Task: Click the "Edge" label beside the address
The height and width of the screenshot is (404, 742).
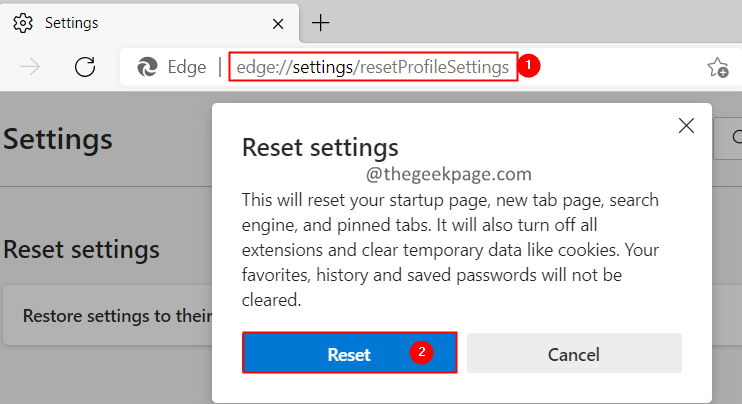Action: (x=186, y=67)
